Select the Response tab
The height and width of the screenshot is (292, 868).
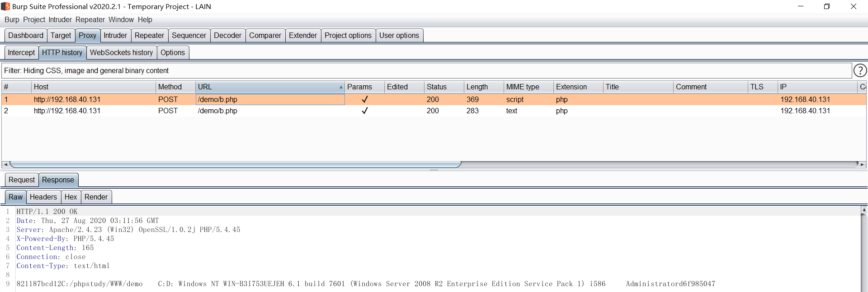point(58,180)
